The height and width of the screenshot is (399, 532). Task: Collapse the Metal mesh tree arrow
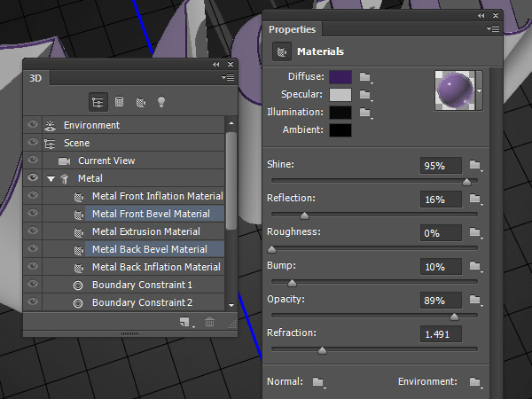pyautogui.click(x=51, y=179)
